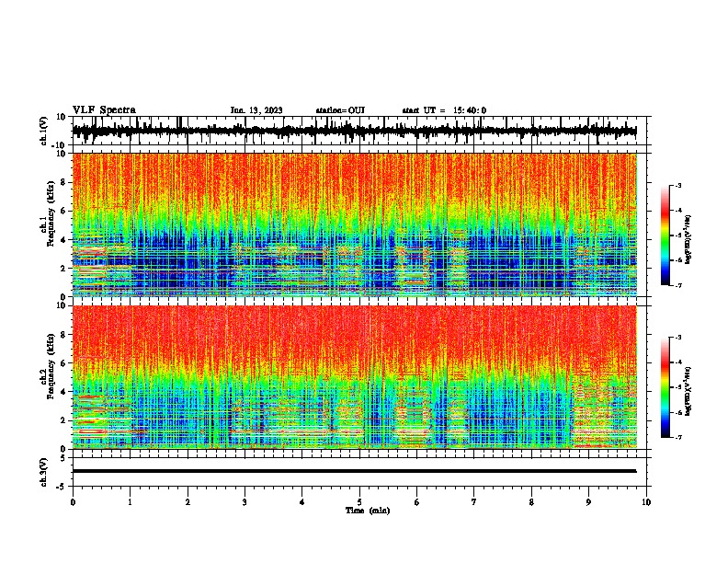Click the ch.2 spectrogram color bar
This screenshot has height=563, width=728.
pos(665,387)
